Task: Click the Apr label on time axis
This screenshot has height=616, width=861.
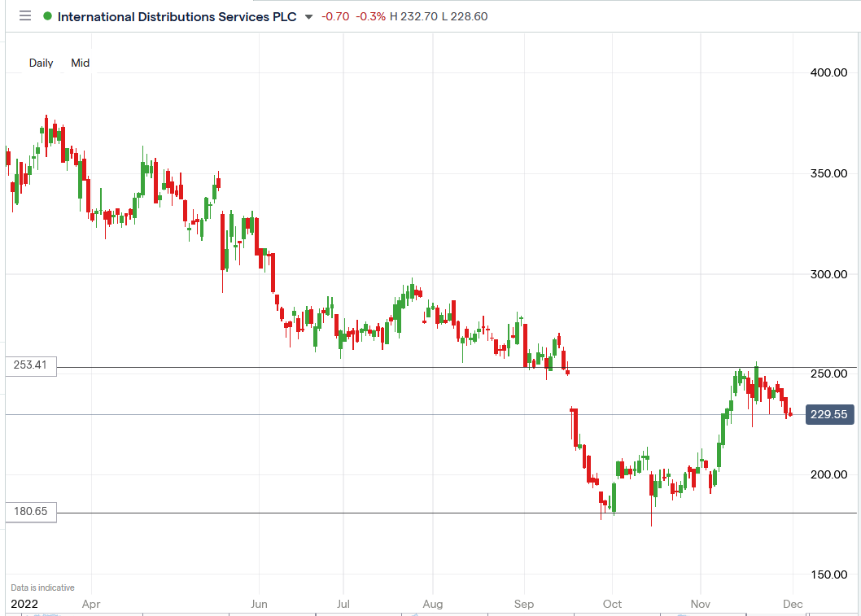Action: click(x=91, y=605)
